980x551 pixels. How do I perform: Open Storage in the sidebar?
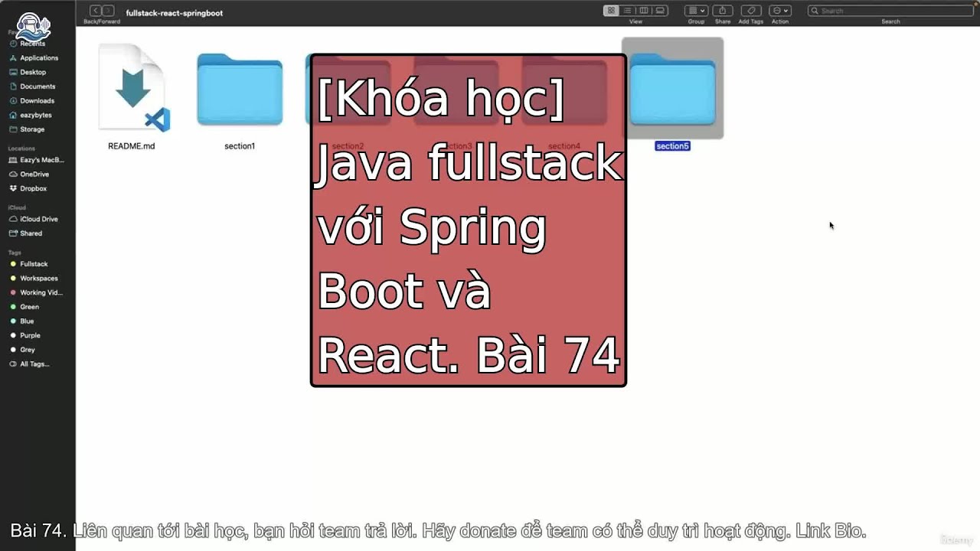[27, 129]
